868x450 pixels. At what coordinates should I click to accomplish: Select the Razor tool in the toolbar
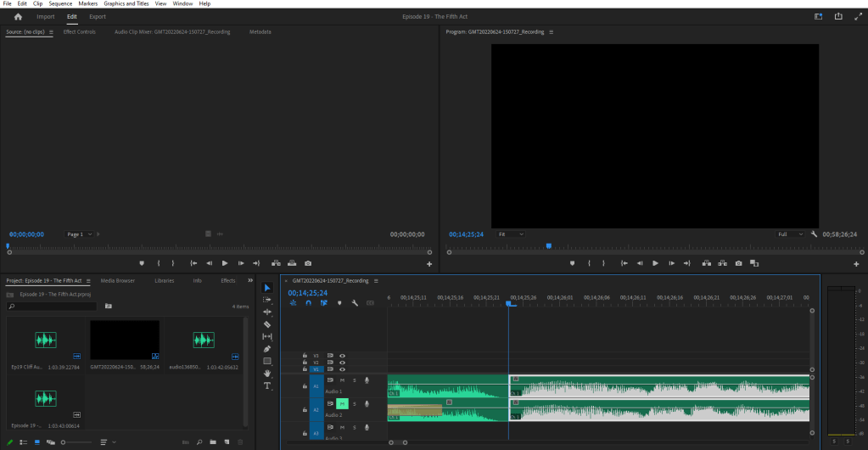pos(267,324)
